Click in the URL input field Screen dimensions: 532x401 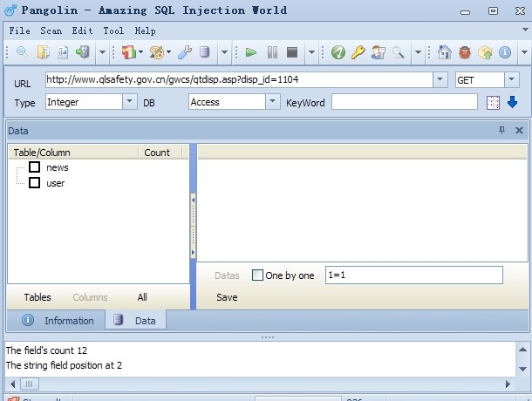[x=239, y=79]
